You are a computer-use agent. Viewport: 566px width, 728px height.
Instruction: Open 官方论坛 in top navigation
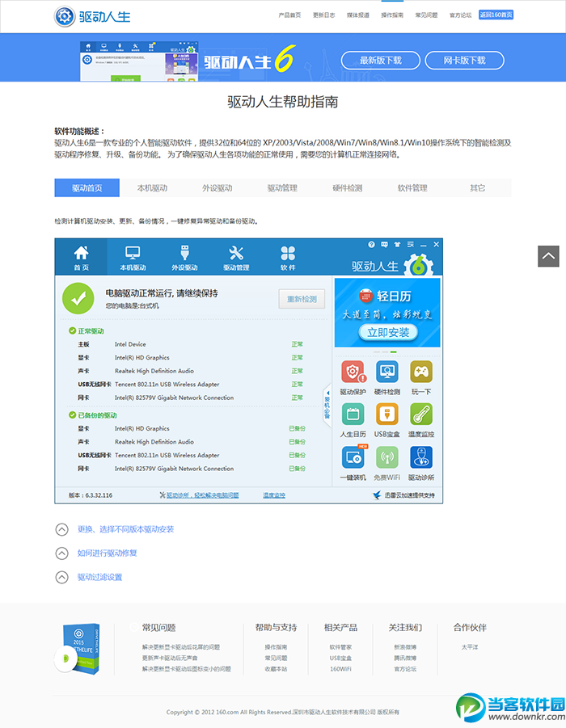point(461,15)
